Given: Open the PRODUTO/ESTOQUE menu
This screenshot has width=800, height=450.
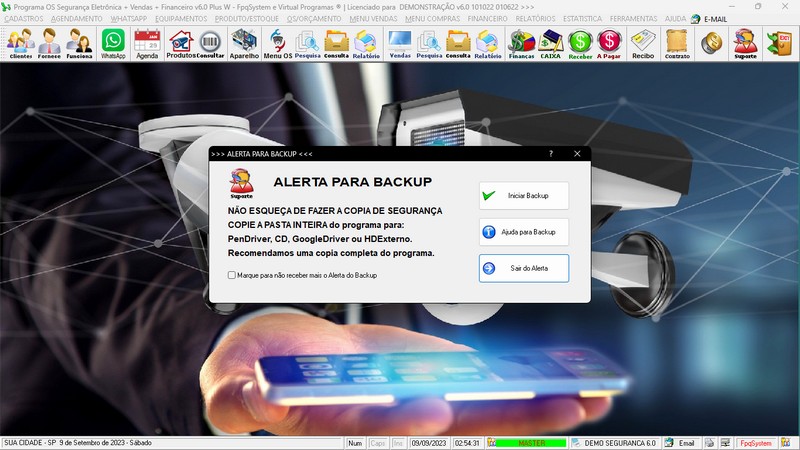Looking at the screenshot, I should [246, 19].
